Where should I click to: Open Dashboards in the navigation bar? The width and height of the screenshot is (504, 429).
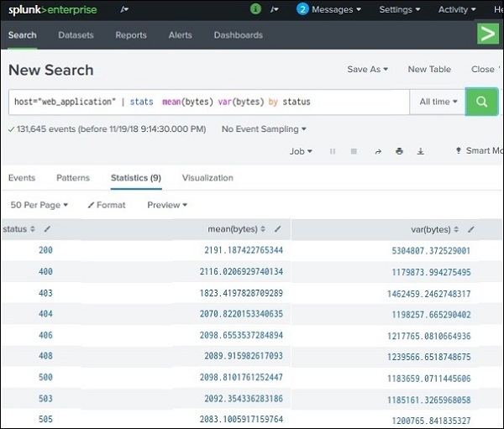(x=238, y=35)
